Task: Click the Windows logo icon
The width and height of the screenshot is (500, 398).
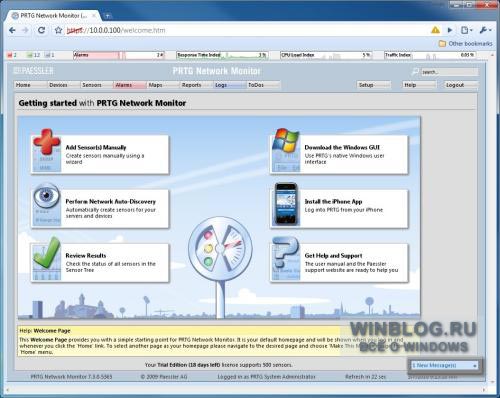Action: (285, 141)
